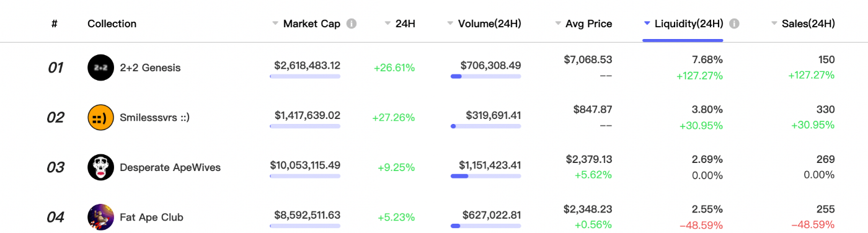Screen dimensions: 868x233
Task: Sort by Avg Price arrow
Action: tap(558, 24)
